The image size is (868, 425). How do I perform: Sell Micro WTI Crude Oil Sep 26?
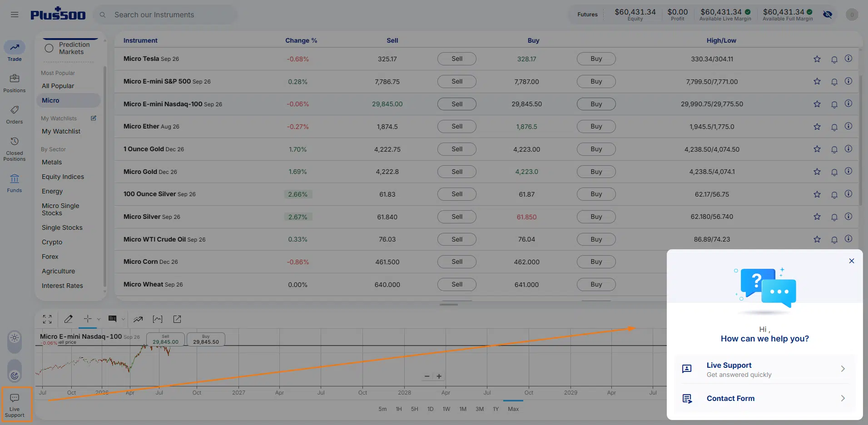pos(457,239)
